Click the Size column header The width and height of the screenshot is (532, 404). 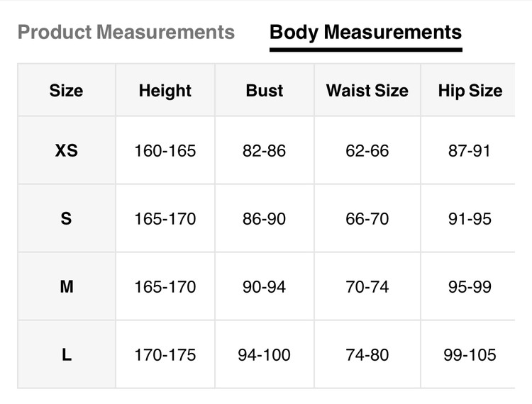pos(66,91)
